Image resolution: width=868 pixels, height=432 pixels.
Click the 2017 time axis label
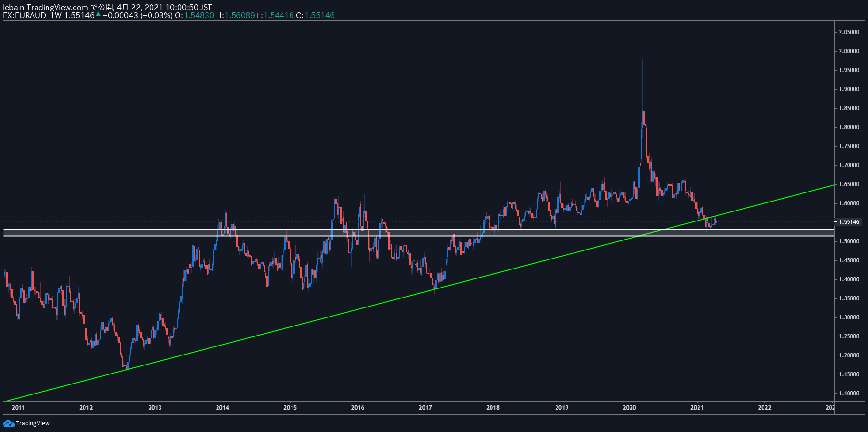425,407
